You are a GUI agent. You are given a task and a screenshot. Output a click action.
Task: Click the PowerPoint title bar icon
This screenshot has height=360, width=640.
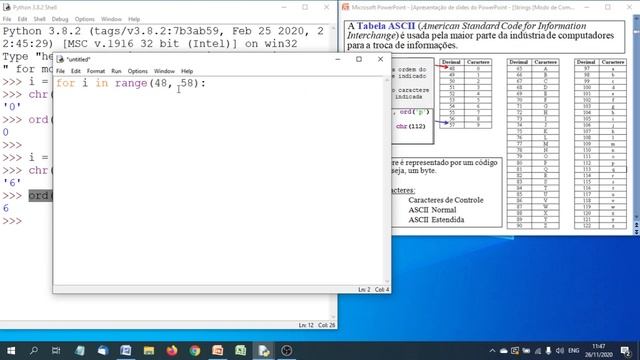[346, 7]
